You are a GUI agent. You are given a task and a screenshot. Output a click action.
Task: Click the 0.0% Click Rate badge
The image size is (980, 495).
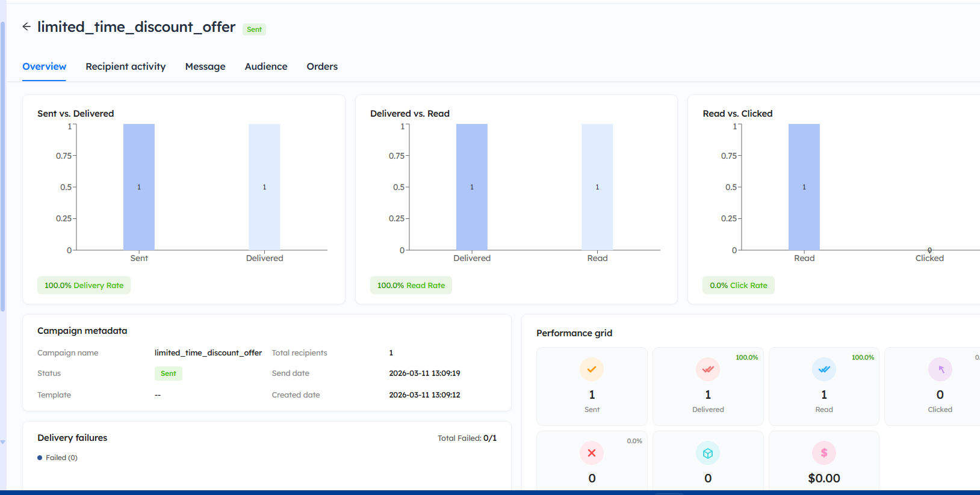738,286
